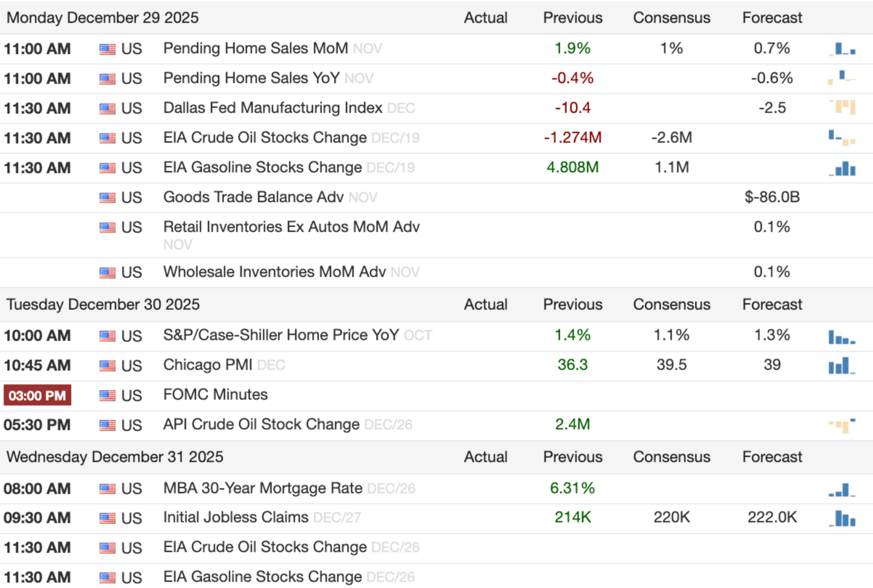Click the US flag beside FOMC Minutes
Viewport: 873px width, 588px height.
point(107,395)
